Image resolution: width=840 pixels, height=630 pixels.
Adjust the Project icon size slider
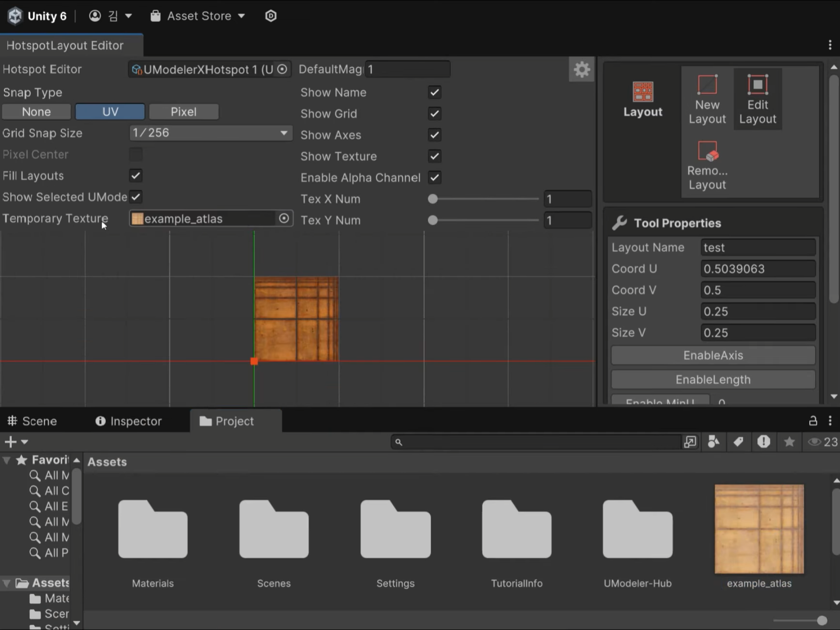(800, 620)
